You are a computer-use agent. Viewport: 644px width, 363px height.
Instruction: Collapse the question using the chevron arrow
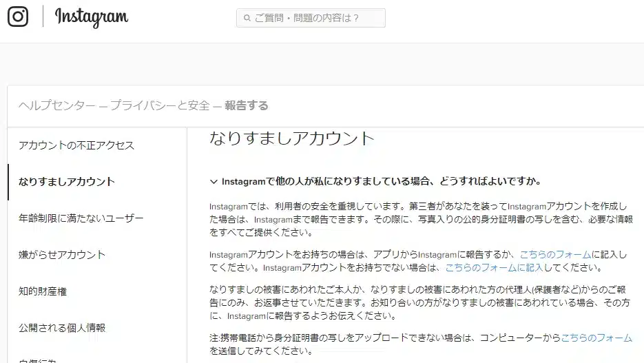[214, 182]
